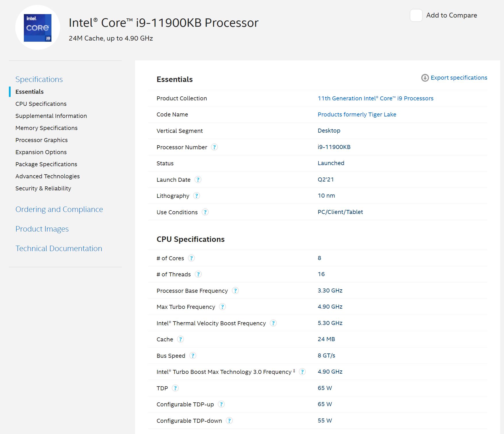Screen dimensions: 504x434
Task: Open Technical Documentation section
Action: pyautogui.click(x=59, y=248)
